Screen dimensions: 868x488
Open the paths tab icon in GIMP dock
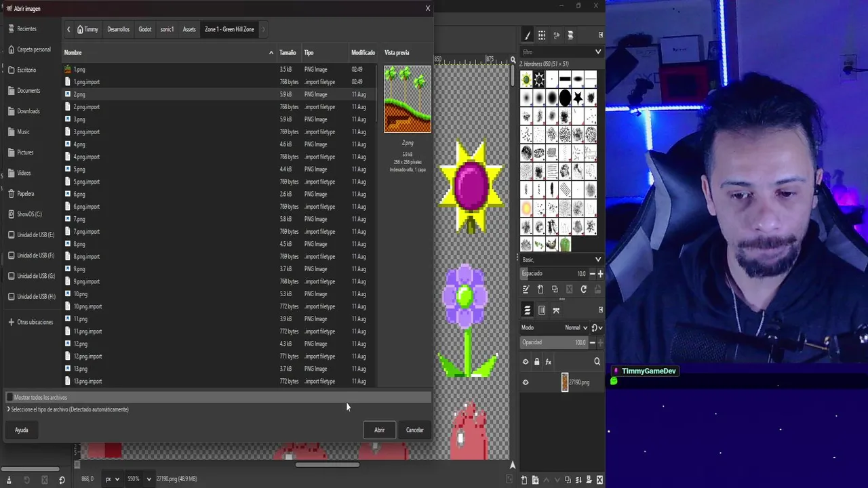click(x=556, y=310)
